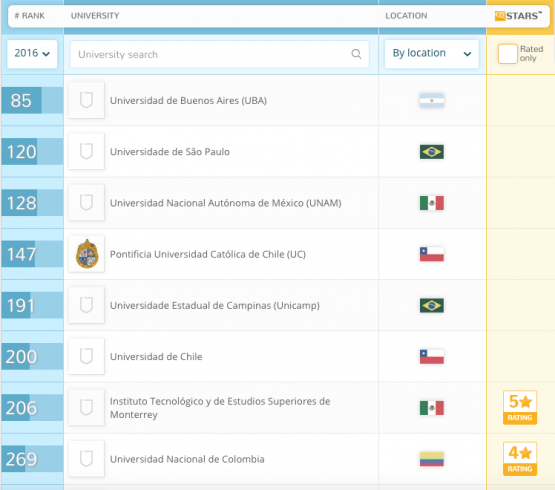This screenshot has height=490, width=555.
Task: Click the University search field
Action: point(219,54)
